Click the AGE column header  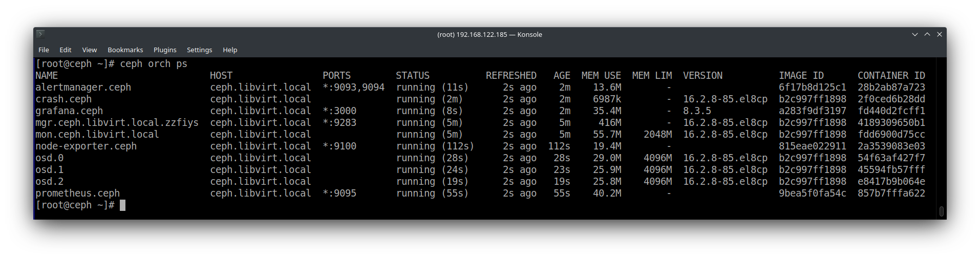(562, 76)
